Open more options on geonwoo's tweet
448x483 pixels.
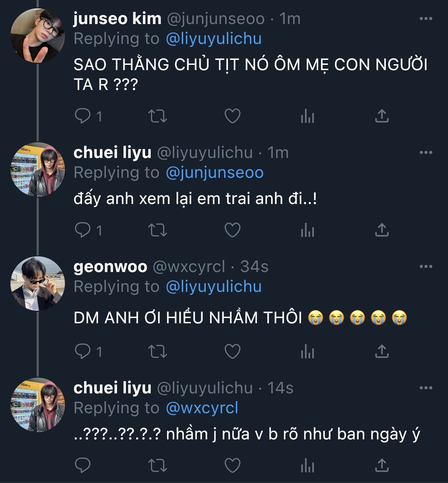[426, 267]
